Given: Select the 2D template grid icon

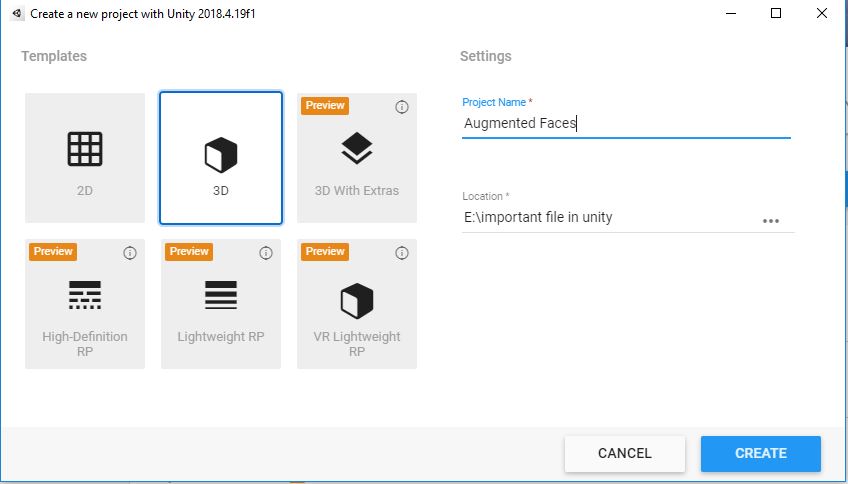Looking at the screenshot, I should click(85, 149).
